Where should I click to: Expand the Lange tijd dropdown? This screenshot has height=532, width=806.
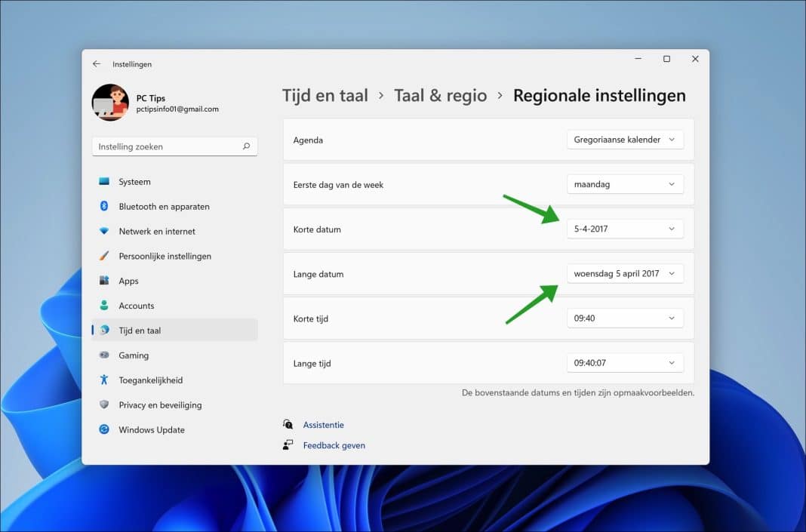pyautogui.click(x=625, y=362)
